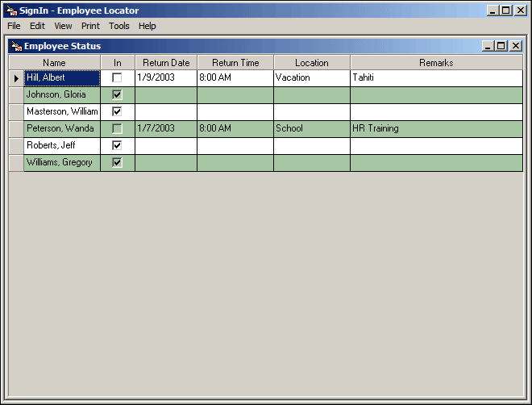Image resolution: width=532 pixels, height=405 pixels.
Task: Click the Employee Status window icon
Action: tap(16, 46)
